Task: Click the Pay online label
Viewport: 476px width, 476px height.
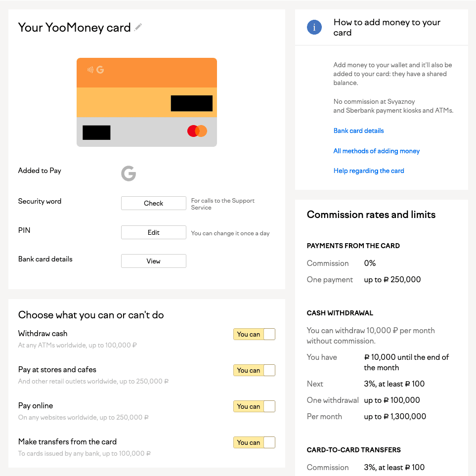Action: click(x=36, y=406)
